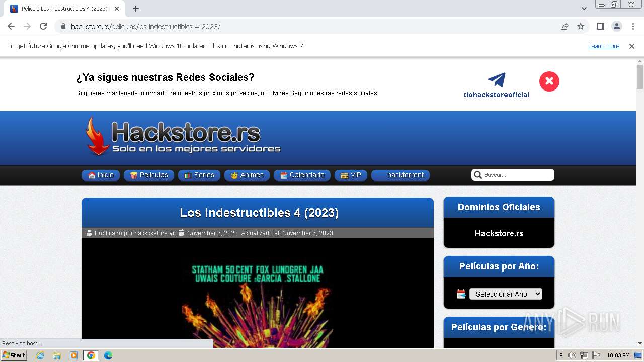Click the Películas por Genero heading
644x362 pixels.
pos(499,327)
